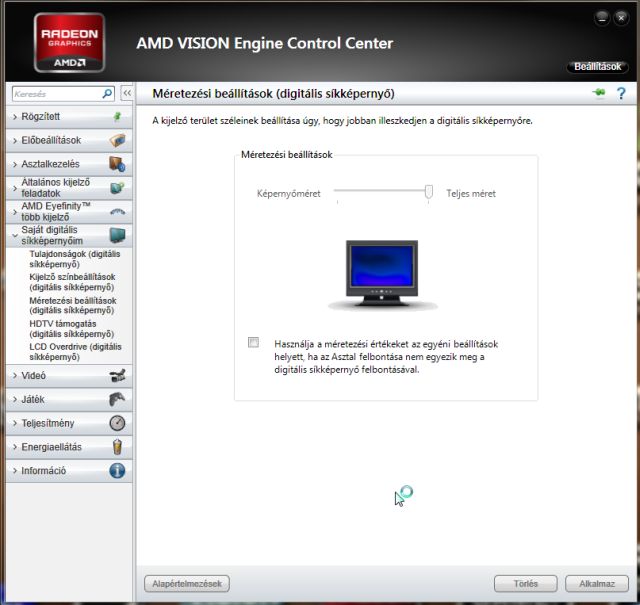Open the Beállítások menu button

click(598, 67)
